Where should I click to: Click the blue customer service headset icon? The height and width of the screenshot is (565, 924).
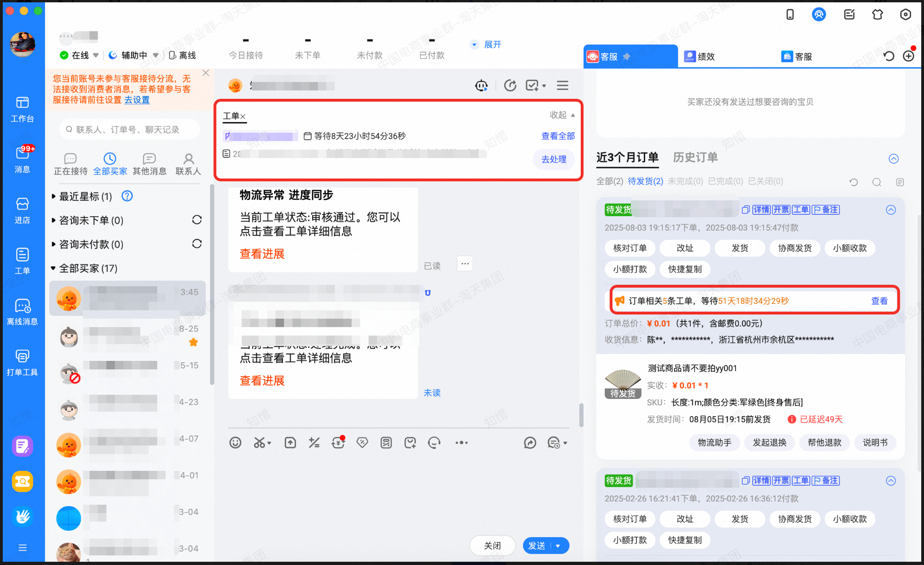pyautogui.click(x=819, y=15)
